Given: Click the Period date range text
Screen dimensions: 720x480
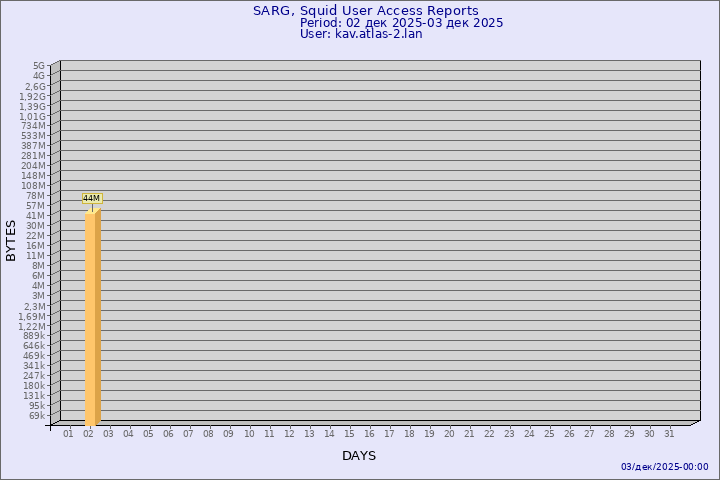Looking at the screenshot, I should pos(401,22).
